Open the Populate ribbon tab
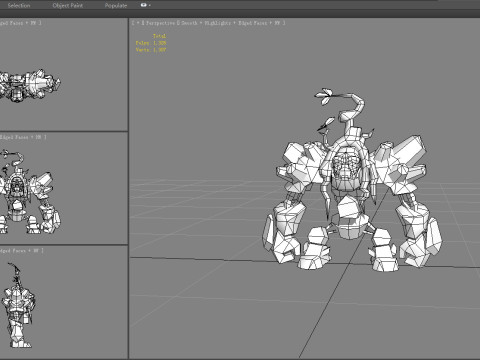The width and height of the screenshot is (480, 360). (x=116, y=5)
